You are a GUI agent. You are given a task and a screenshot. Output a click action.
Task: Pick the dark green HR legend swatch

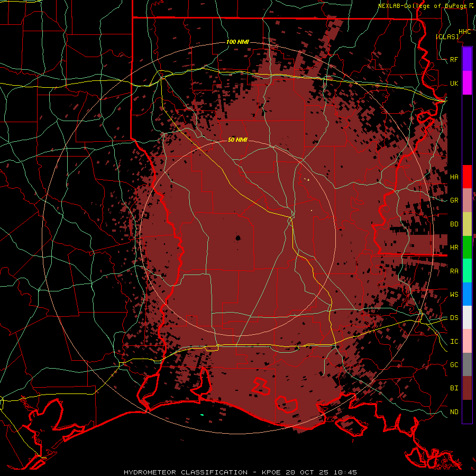point(467,247)
